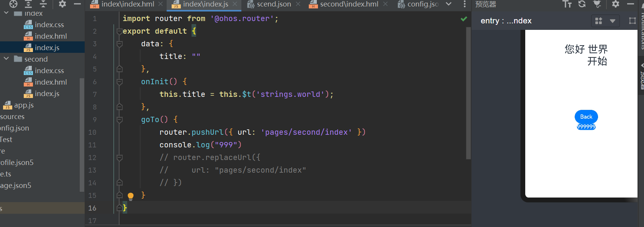Switch to the second\index.hml tab

[x=349, y=4]
